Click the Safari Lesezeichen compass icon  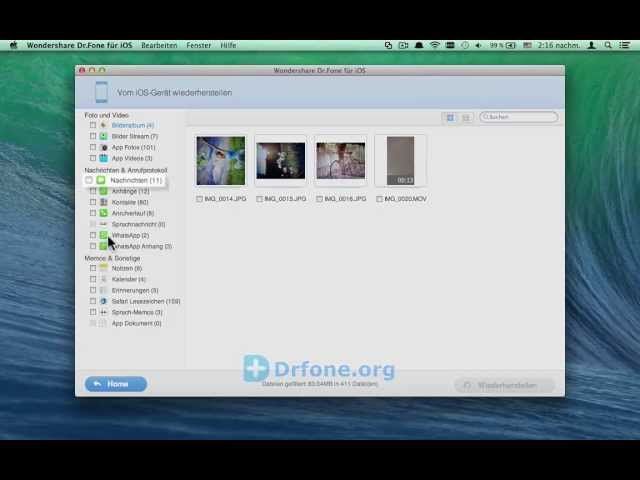click(x=104, y=301)
